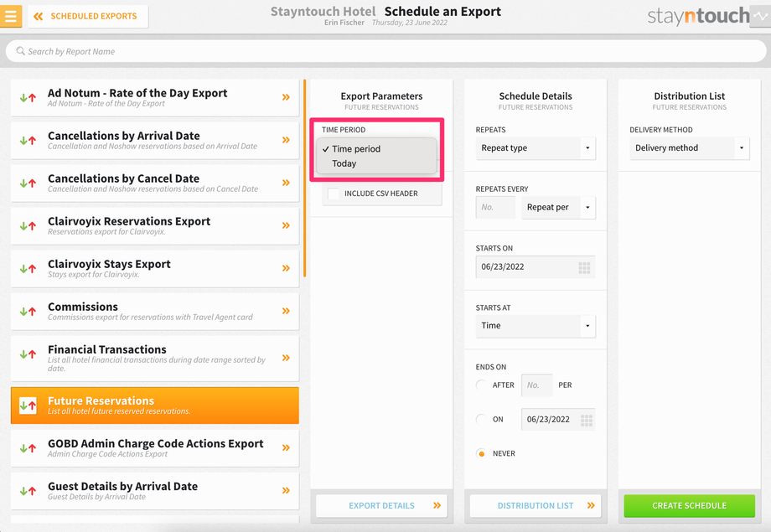
Task: Open chevron for GOBD Admin Charge Code export
Action: tap(286, 448)
